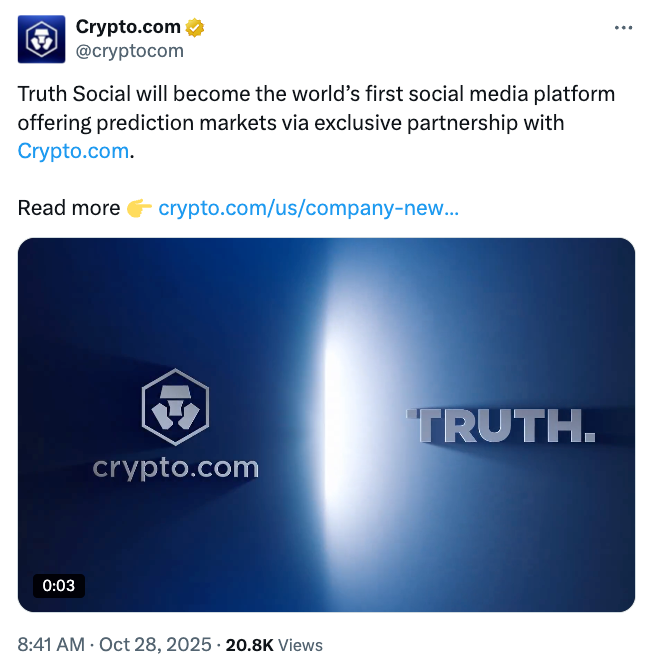This screenshot has height=669, width=653.
Task: Open the three-dot more options menu
Action: (623, 28)
